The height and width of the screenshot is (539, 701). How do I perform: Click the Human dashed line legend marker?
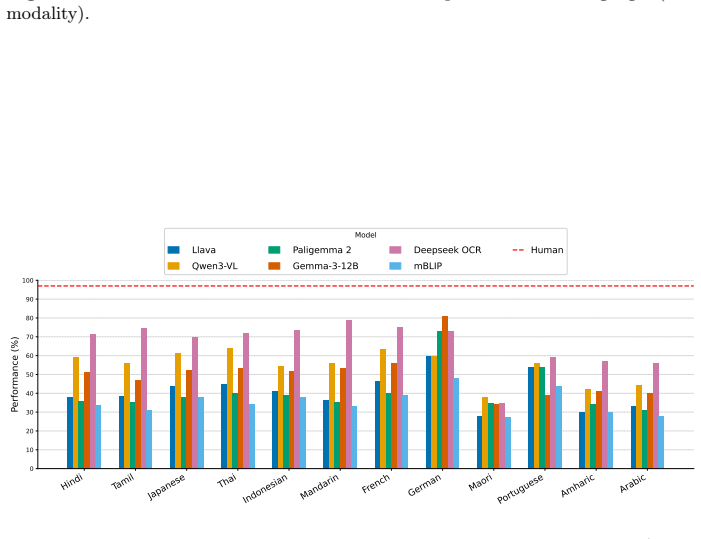[x=518, y=250]
